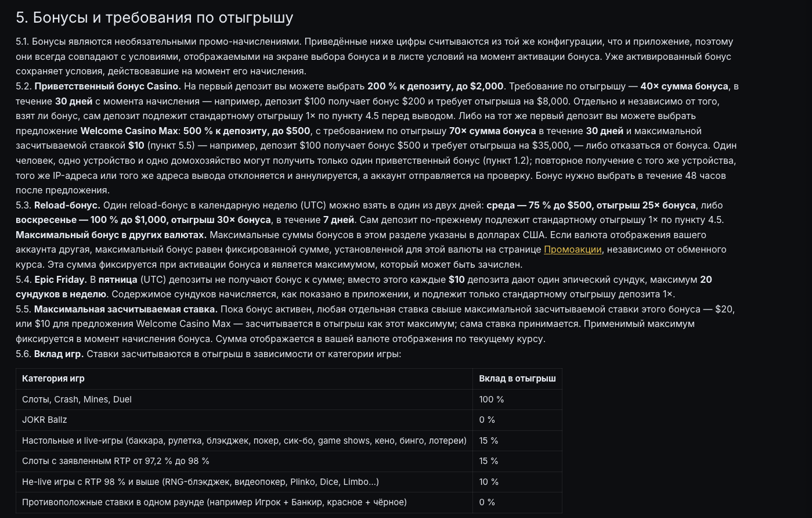
Task: Click the bold 20 сундуков в неделю text
Action: (61, 294)
